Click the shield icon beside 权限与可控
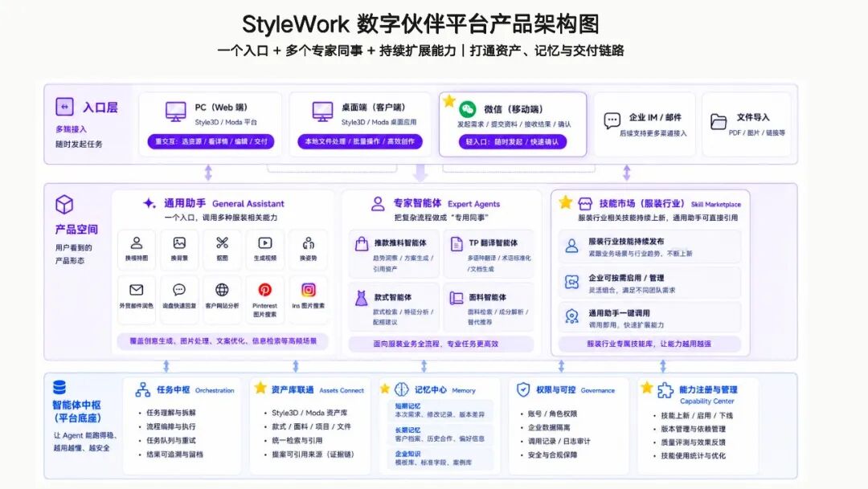 tap(523, 390)
